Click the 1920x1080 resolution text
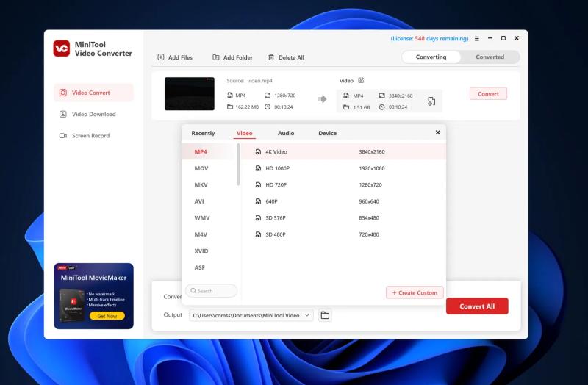The height and width of the screenshot is (385, 588). (x=372, y=168)
